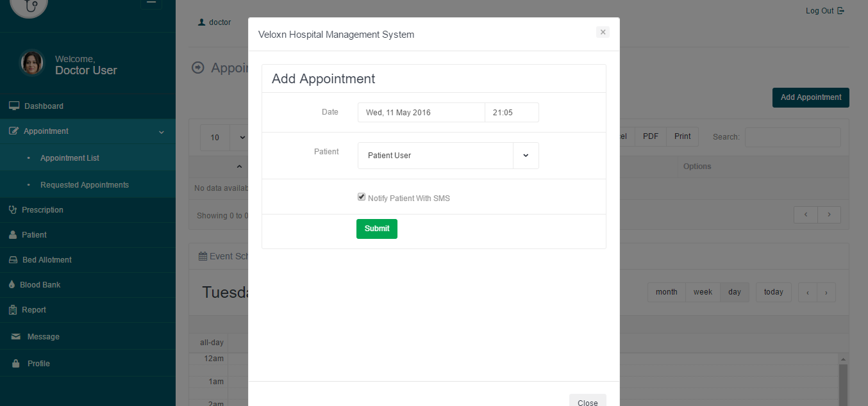This screenshot has width=868, height=406.
Task: Click the Report clipboard icon
Action: (13, 310)
